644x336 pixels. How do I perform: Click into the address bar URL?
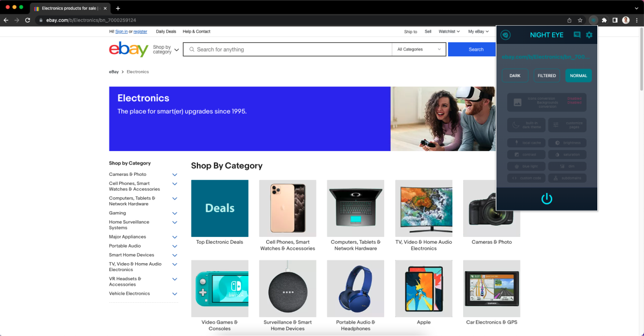coord(91,20)
